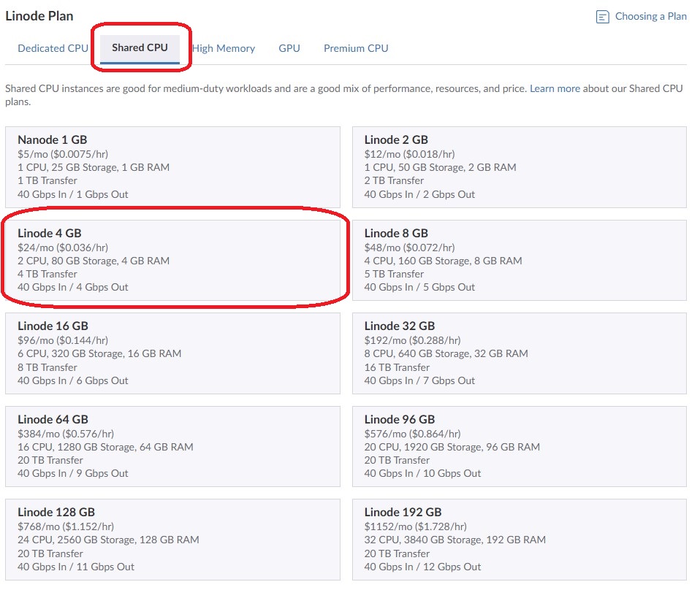Select the Linode 16 GB plan card
Viewport: 700px width, 590px height.
point(172,353)
